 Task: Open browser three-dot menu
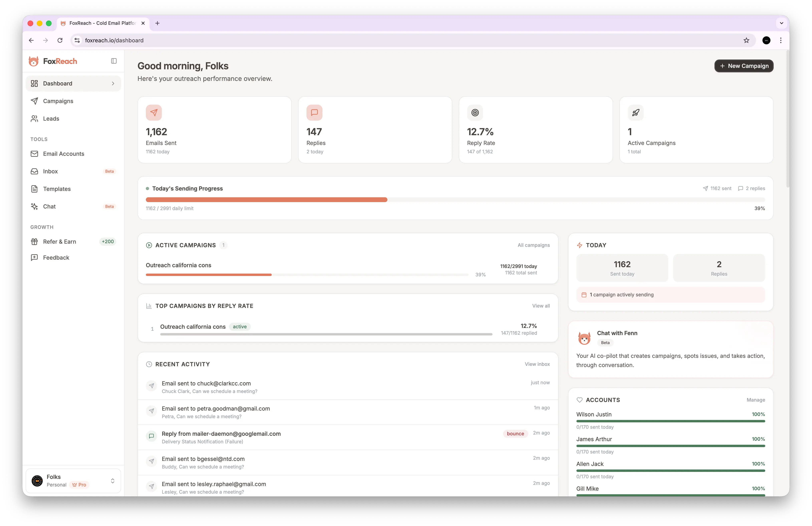pos(781,40)
